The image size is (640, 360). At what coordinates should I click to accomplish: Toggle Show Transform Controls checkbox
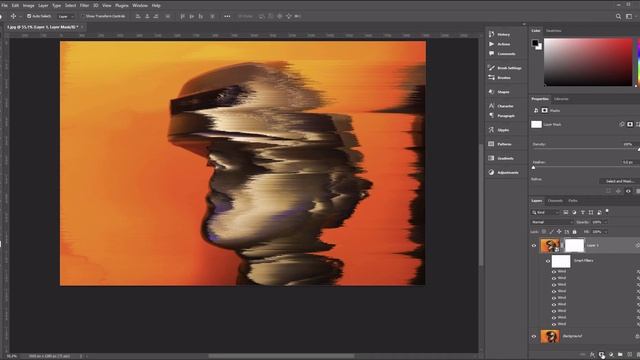(82, 16)
